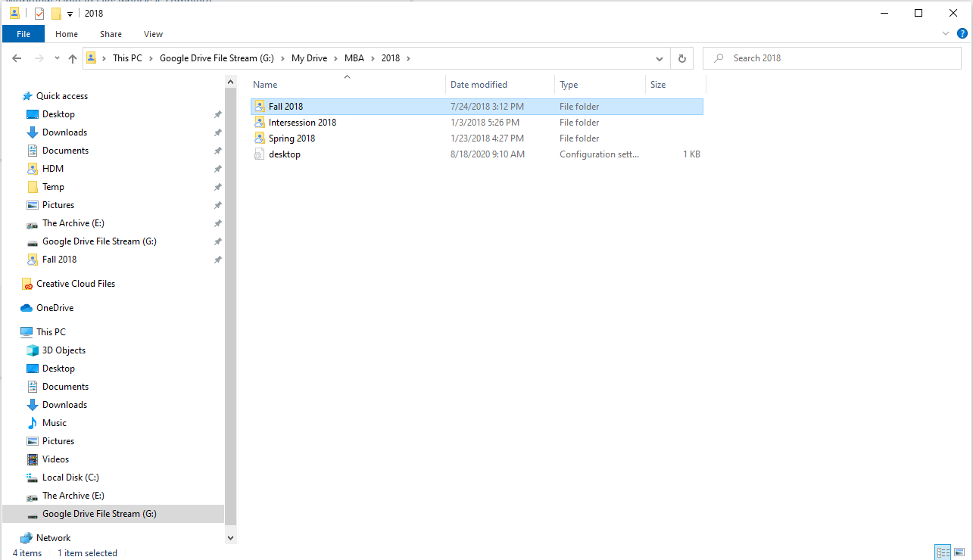The image size is (973, 560).
Task: Click MBA in the breadcrumb path
Action: pyautogui.click(x=354, y=58)
